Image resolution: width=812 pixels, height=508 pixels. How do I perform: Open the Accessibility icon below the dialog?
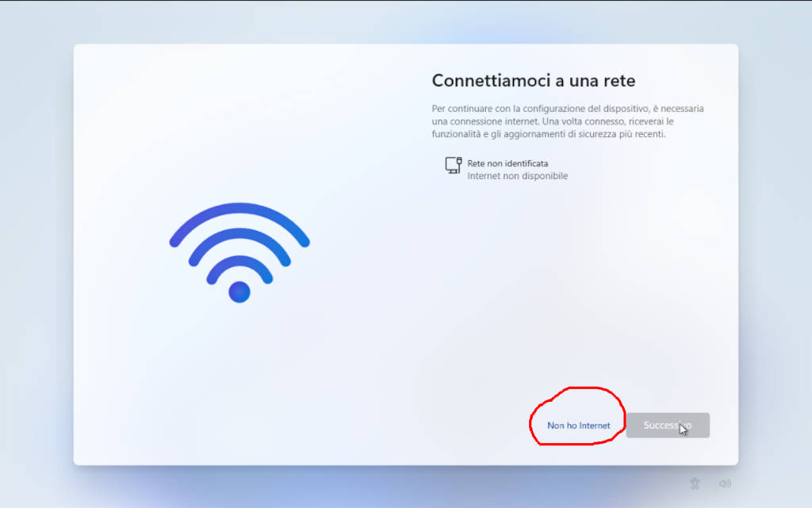coord(695,483)
